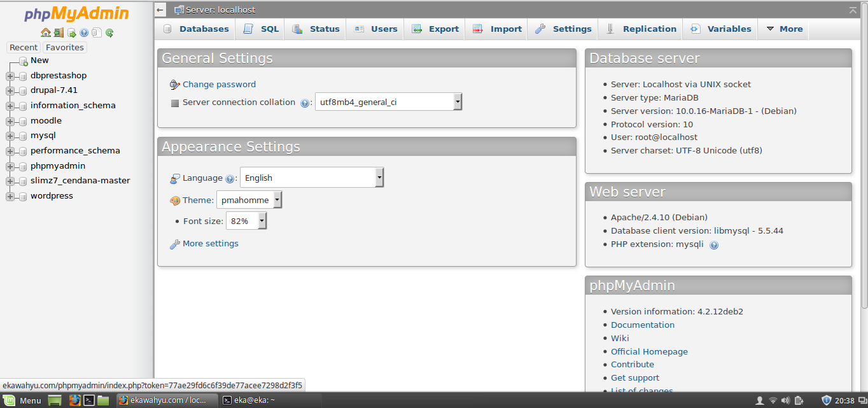Viewport: 868px width, 408px height.
Task: Click help icon next to Language label
Action: [x=230, y=179]
